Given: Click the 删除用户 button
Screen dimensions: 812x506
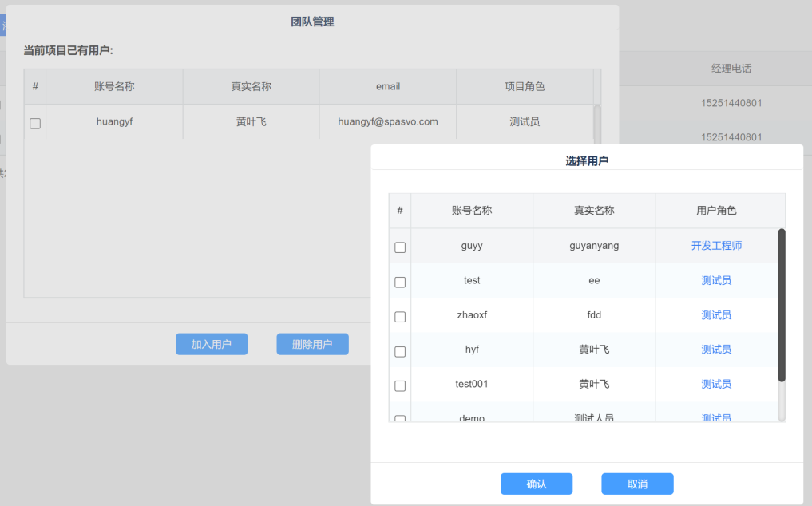Looking at the screenshot, I should click(x=312, y=344).
